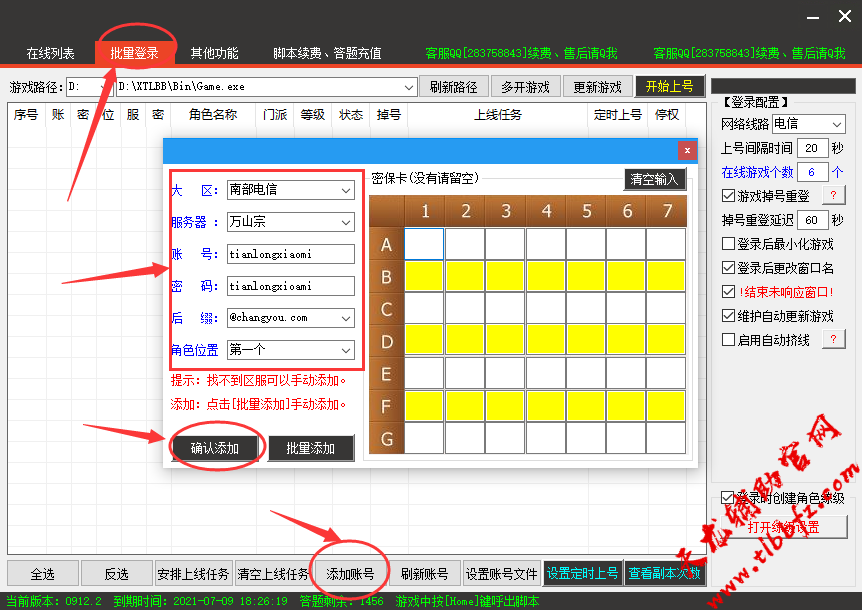This screenshot has height=610, width=862.
Task: Click the 密码 input field
Action: tap(290, 286)
